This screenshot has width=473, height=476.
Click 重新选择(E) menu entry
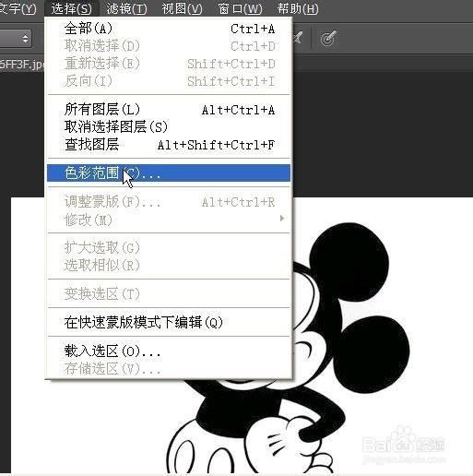tap(169, 64)
